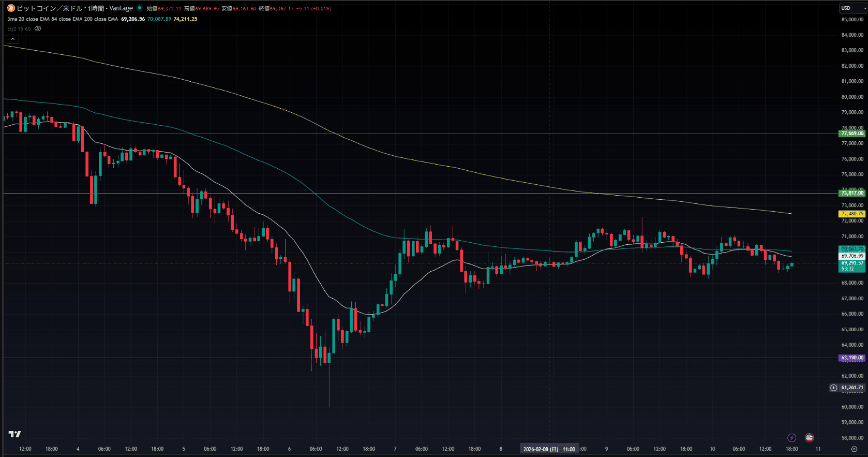Click the purple 63,190.00 price level label
The width and height of the screenshot is (868, 457).
852,358
